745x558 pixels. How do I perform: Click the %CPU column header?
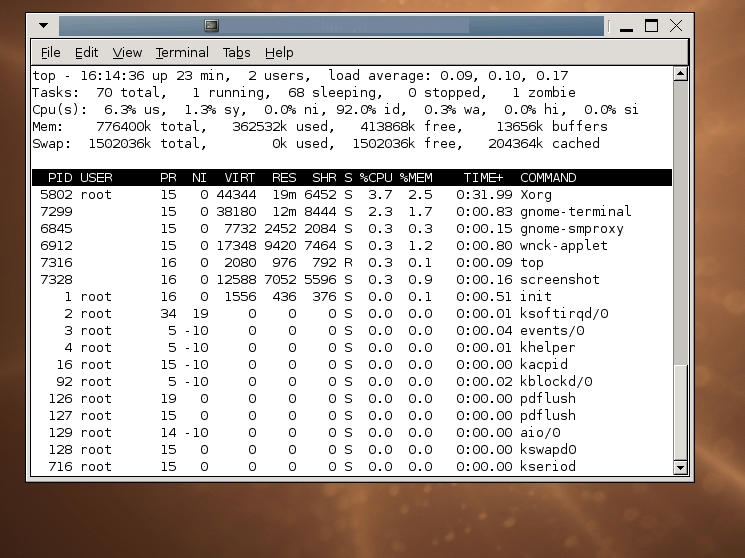click(377, 178)
